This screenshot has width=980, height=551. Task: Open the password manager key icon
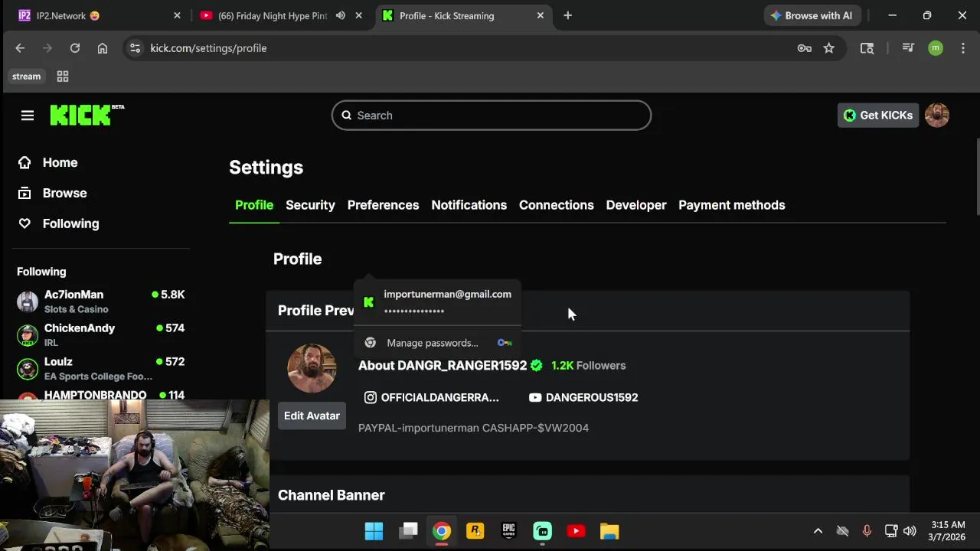[x=804, y=48]
